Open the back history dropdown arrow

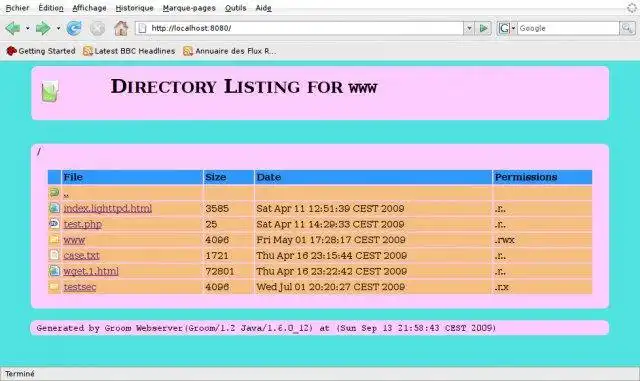27,28
